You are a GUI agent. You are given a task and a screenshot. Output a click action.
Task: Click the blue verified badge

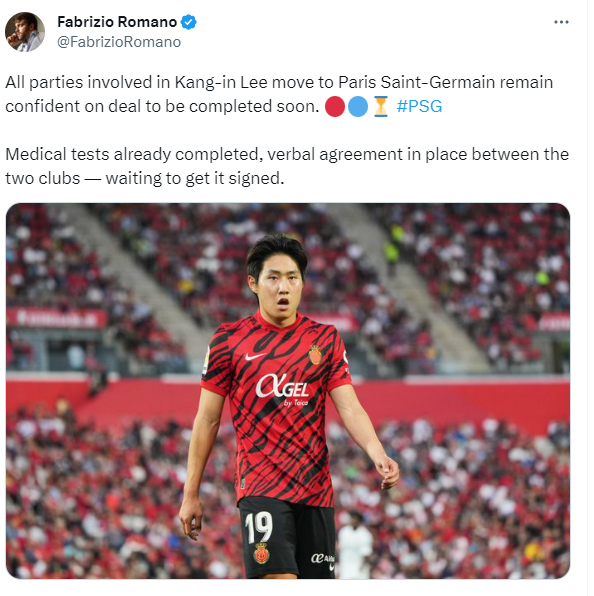pyautogui.click(x=188, y=22)
